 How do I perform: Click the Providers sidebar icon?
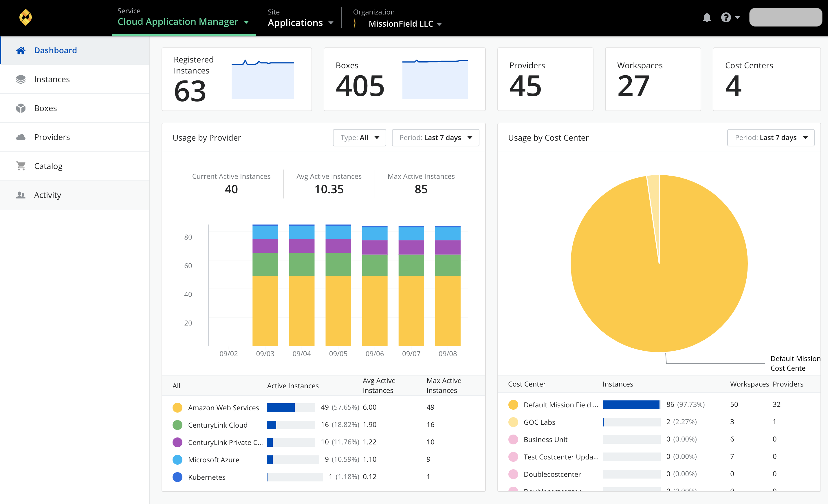tap(20, 137)
